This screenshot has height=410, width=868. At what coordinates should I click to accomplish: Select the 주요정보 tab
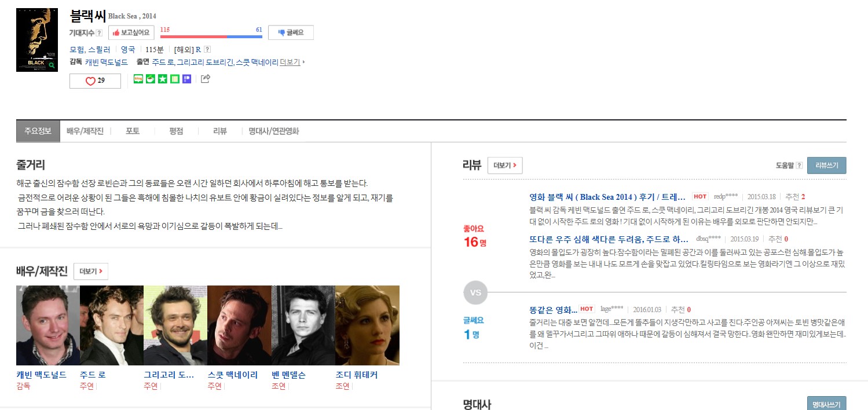(x=38, y=131)
